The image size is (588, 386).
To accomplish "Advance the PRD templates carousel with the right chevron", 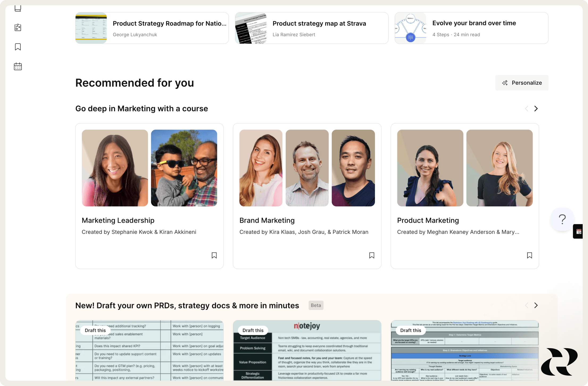I will (536, 305).
